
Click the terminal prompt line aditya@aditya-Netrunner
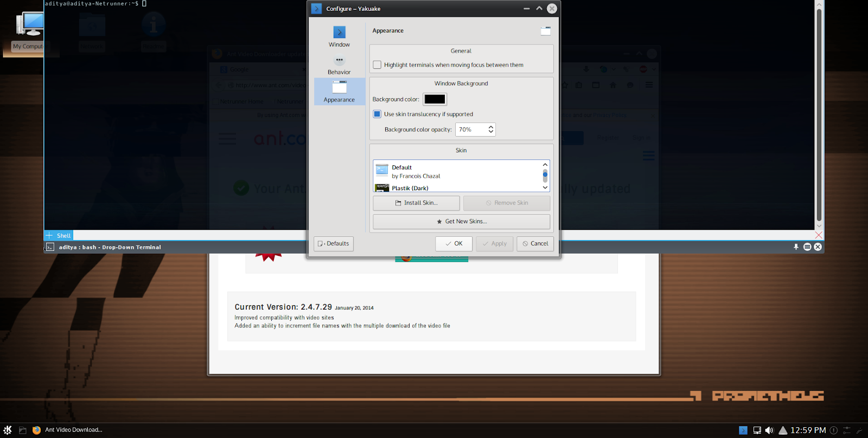tap(91, 4)
